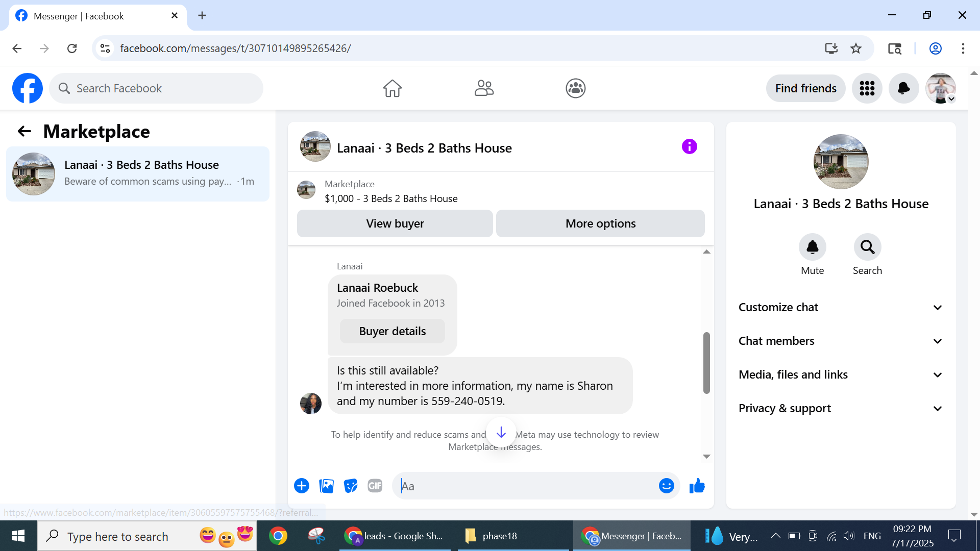980x551 pixels.
Task: Go back from Marketplace with the arrow
Action: 24,132
